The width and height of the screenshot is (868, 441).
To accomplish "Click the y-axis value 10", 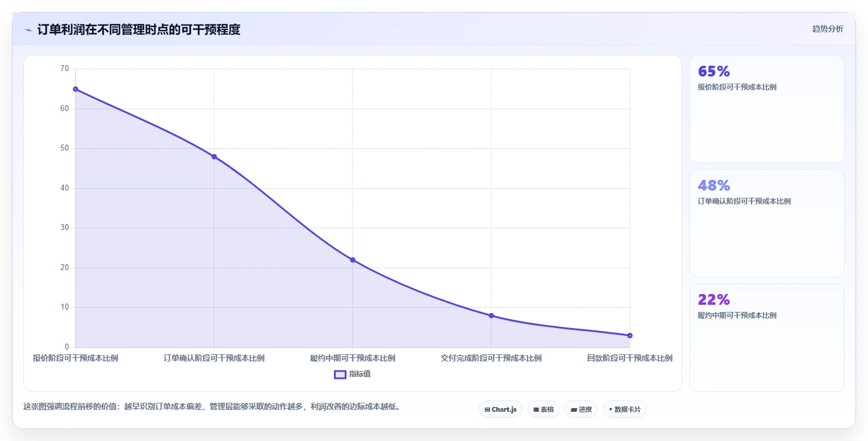I will point(65,307).
